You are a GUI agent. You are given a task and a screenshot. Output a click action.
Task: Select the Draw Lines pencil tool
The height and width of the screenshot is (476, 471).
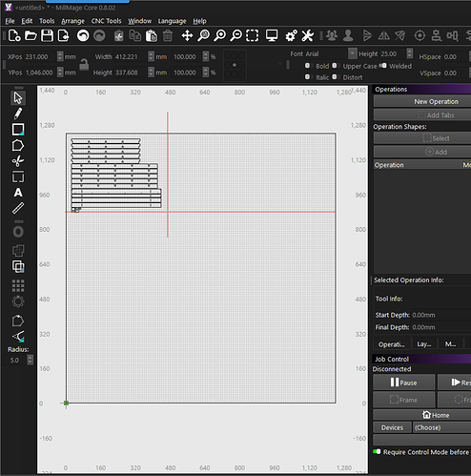[18, 114]
